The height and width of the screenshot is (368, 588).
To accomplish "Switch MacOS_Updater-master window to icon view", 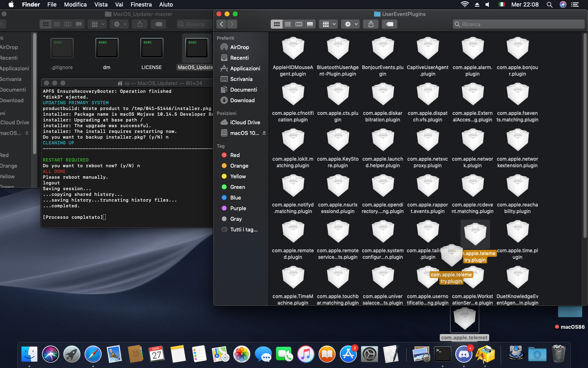I will pos(46,24).
